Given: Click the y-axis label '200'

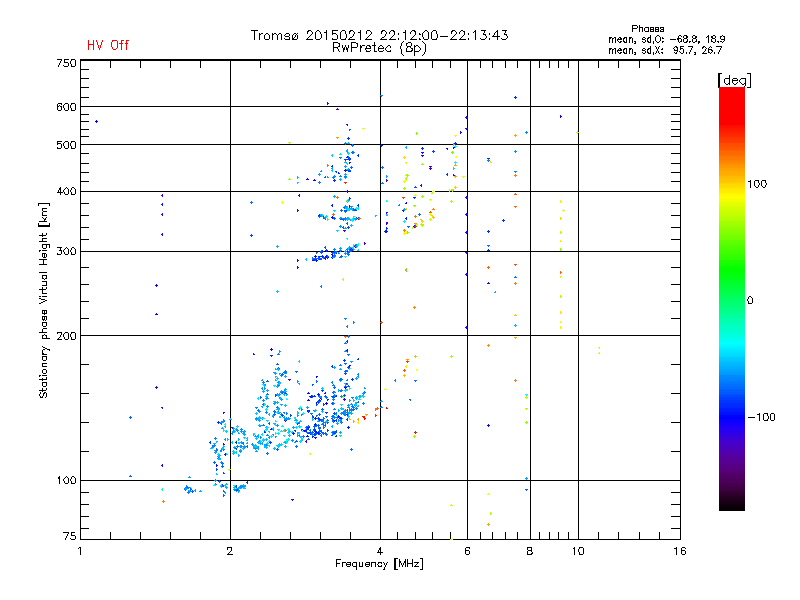Looking at the screenshot, I should pyautogui.click(x=66, y=336).
